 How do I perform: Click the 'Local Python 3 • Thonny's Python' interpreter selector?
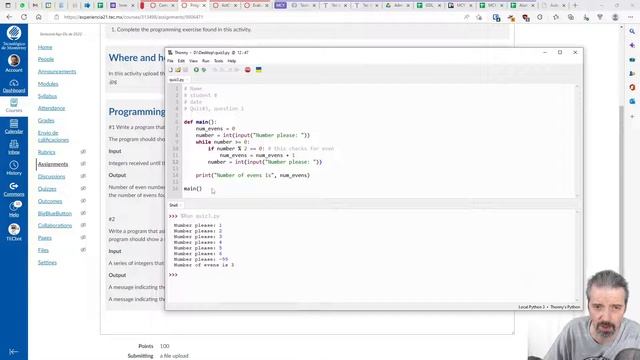pyautogui.click(x=549, y=307)
